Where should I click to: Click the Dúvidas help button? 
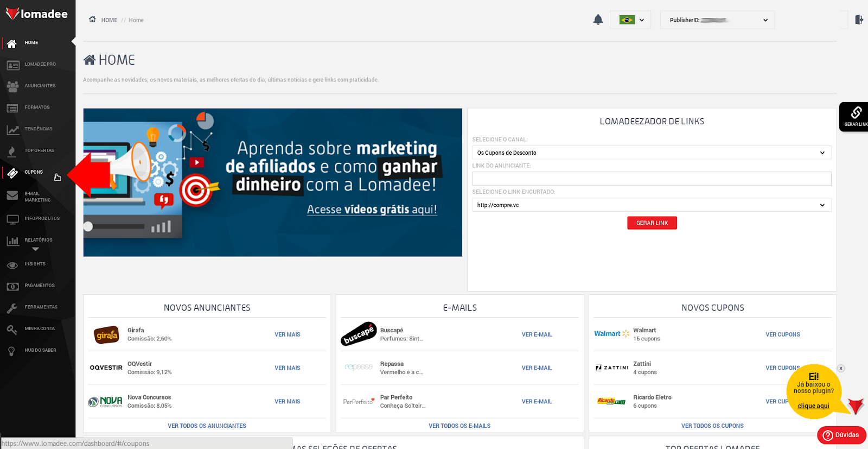(x=841, y=435)
